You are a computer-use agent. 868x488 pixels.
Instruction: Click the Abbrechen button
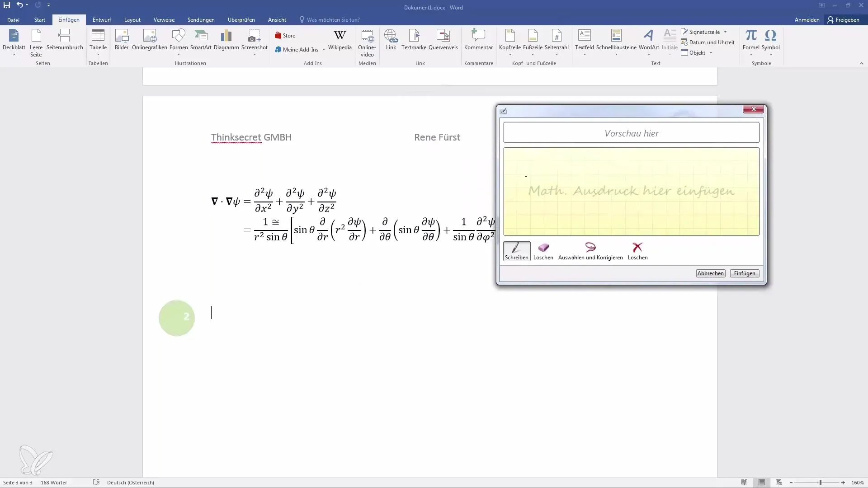point(710,273)
